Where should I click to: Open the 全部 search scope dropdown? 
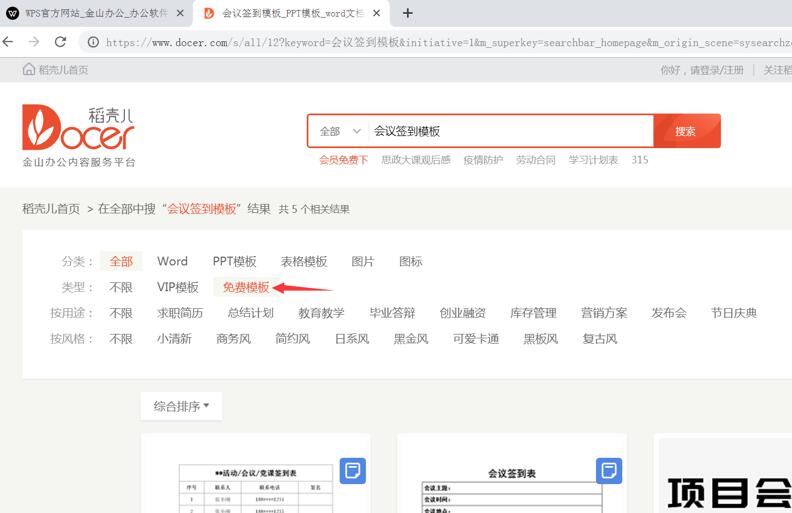pos(340,131)
